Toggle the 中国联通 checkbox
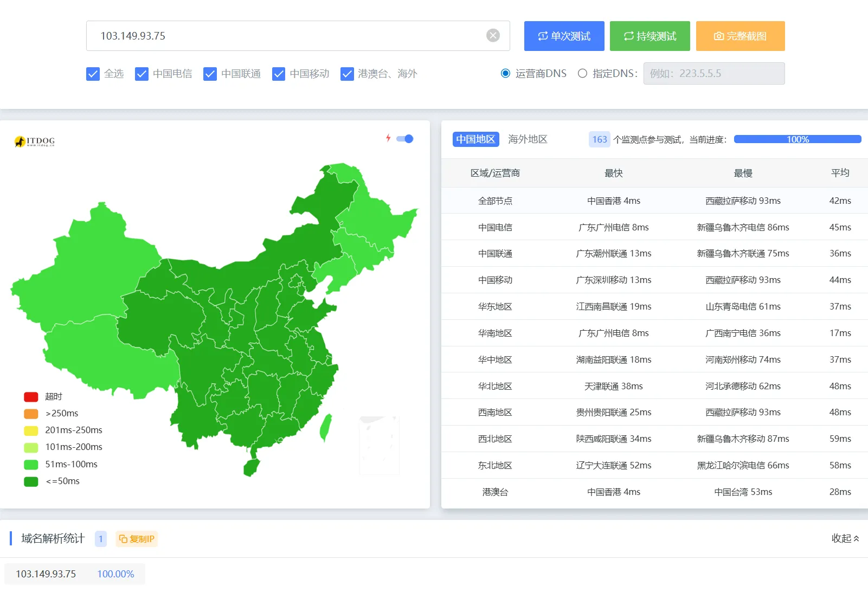Viewport: 868px width, 592px height. [x=210, y=74]
